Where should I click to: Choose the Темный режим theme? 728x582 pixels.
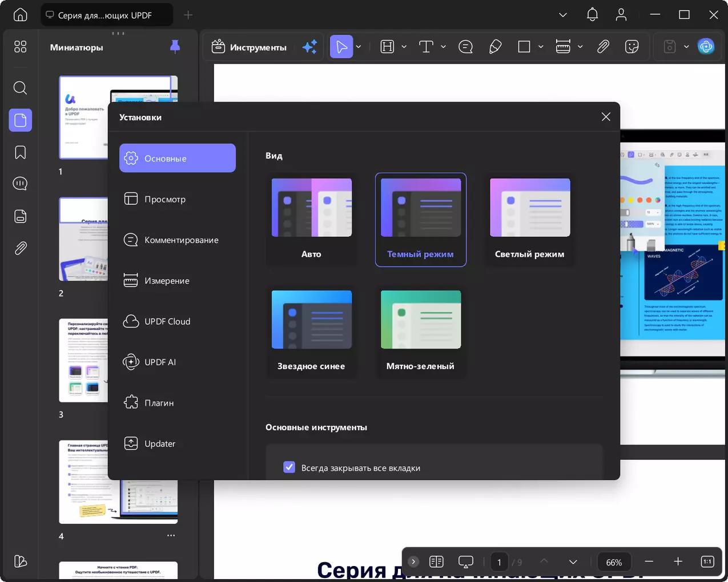(421, 220)
